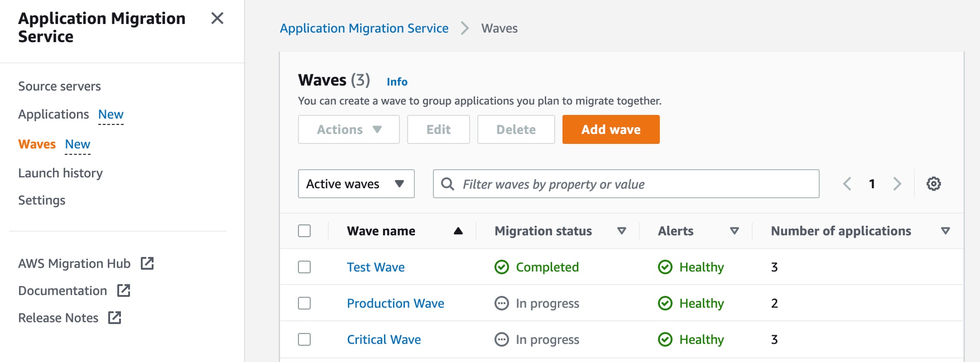Click In progress text for Critical Wave

click(x=547, y=339)
